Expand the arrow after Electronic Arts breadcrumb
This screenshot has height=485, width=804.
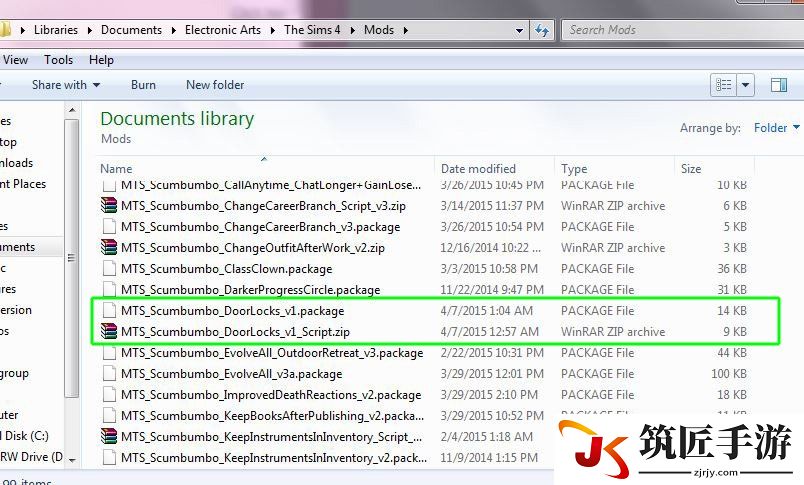click(x=273, y=31)
